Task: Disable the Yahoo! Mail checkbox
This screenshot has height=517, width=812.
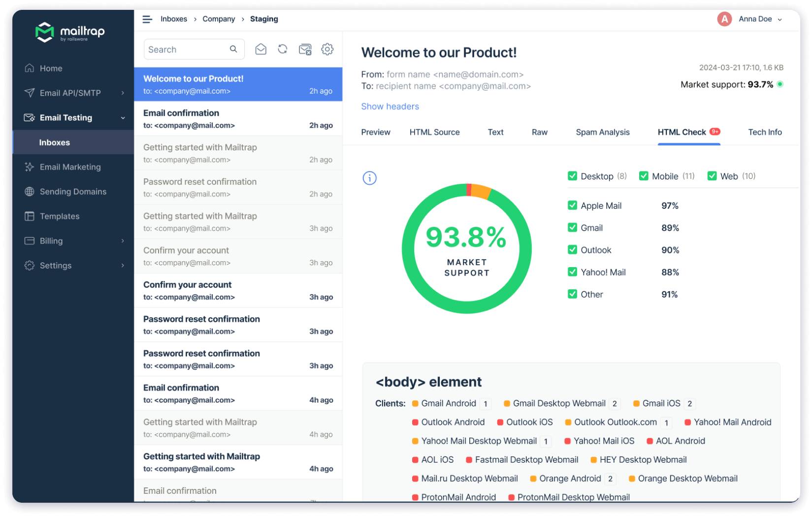Action: [572, 272]
